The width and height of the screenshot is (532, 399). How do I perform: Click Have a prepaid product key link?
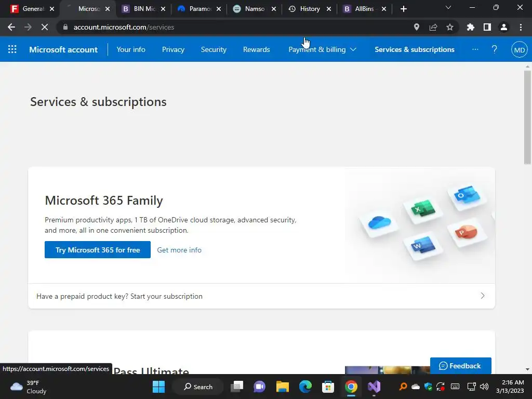click(119, 296)
